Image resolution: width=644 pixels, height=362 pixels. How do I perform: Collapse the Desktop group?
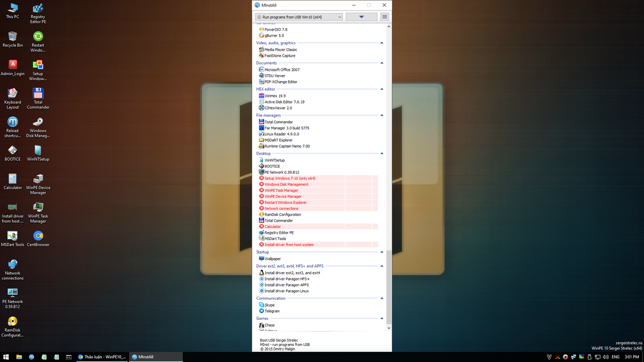tap(382, 154)
